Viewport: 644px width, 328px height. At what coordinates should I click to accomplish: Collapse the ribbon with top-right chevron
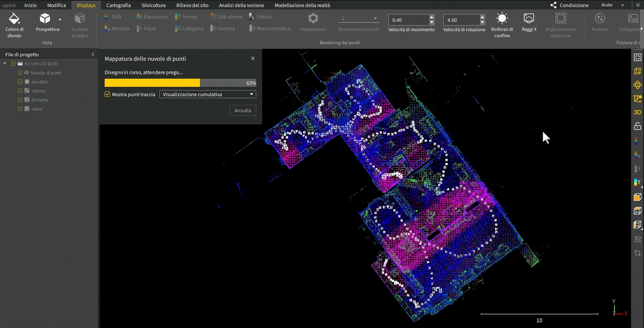point(638,5)
